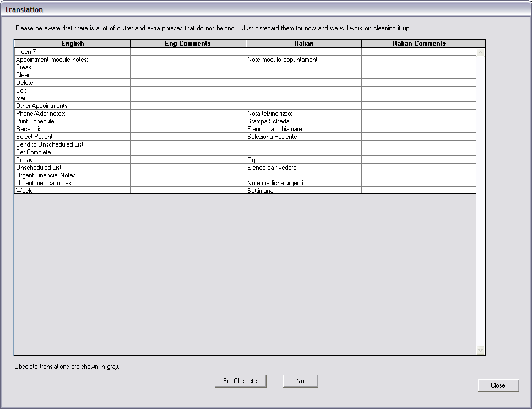The width and height of the screenshot is (532, 409).
Task: Close the Translation dialog
Action: click(498, 385)
